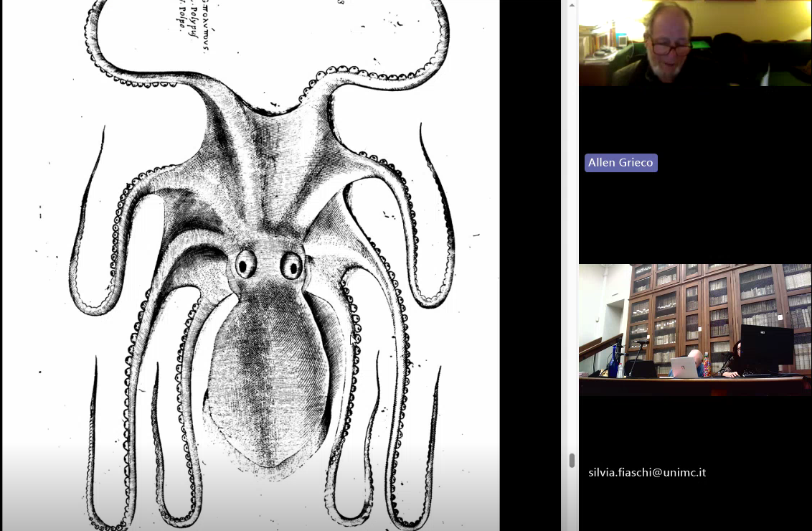Select the Allen Grieco name label
Screen dimensions: 812x531
click(x=620, y=163)
